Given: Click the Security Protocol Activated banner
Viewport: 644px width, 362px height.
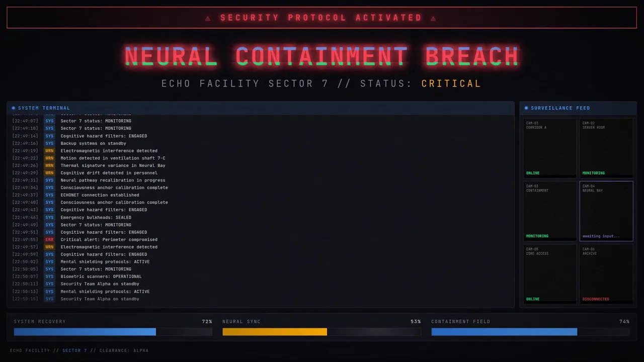Looking at the screenshot, I should click(x=322, y=18).
